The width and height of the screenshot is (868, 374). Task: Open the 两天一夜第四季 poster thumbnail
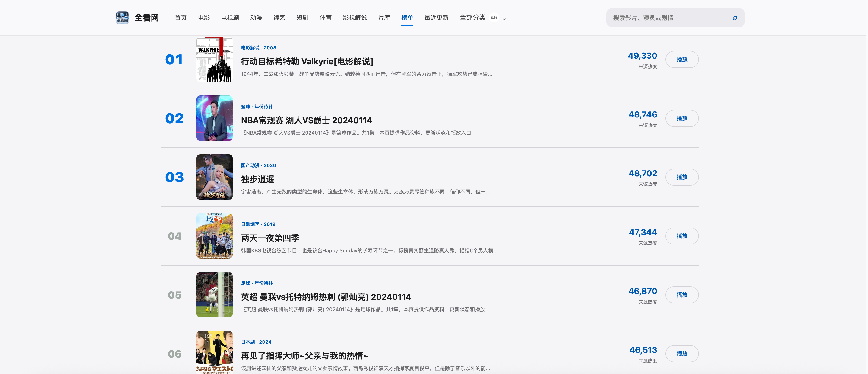point(214,236)
